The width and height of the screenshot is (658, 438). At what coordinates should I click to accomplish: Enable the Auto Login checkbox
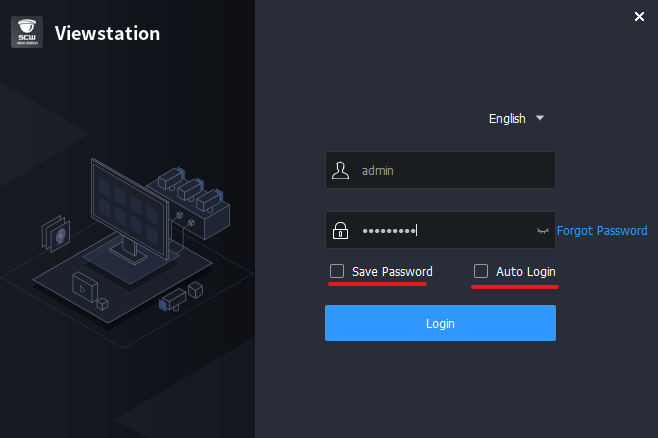[481, 271]
